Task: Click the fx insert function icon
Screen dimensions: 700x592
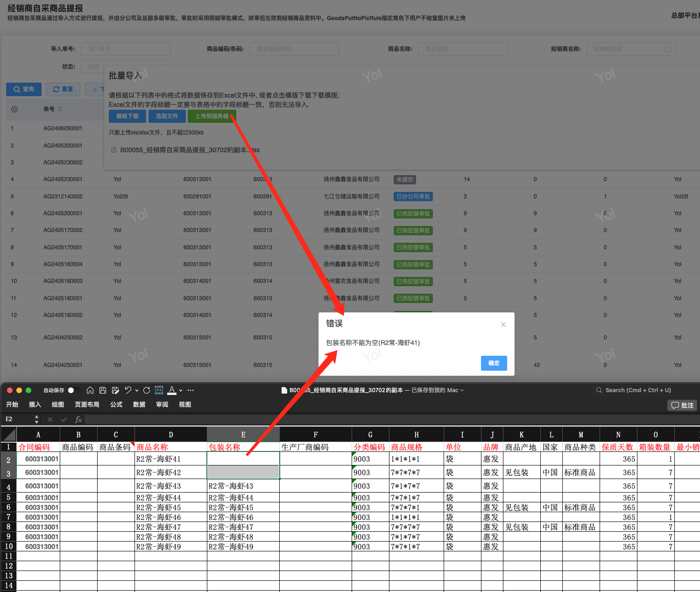Action: click(78, 419)
